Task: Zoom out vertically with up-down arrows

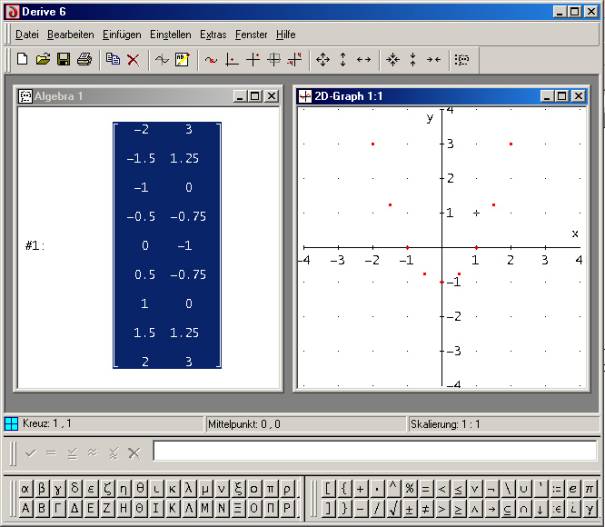Action: 343,59
